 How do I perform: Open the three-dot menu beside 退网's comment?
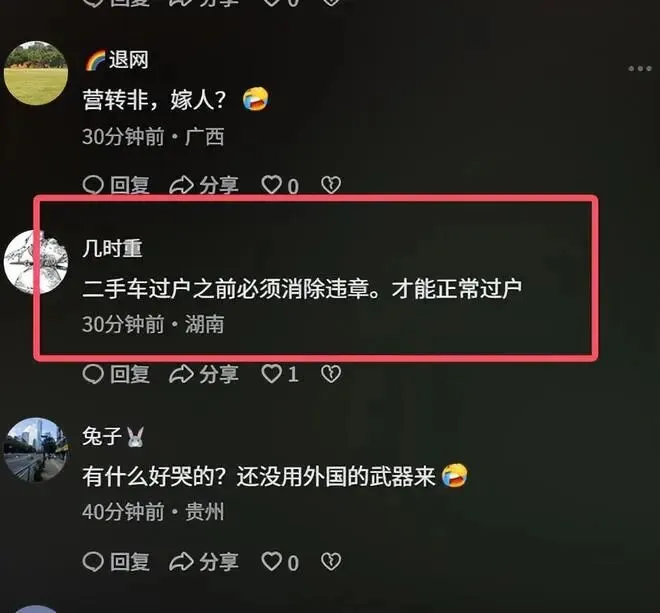[640, 68]
